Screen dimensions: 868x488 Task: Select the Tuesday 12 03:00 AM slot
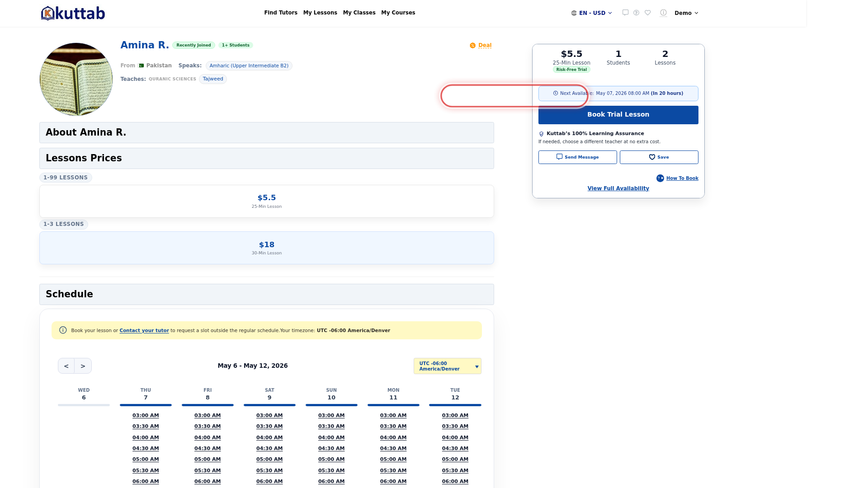click(455, 416)
